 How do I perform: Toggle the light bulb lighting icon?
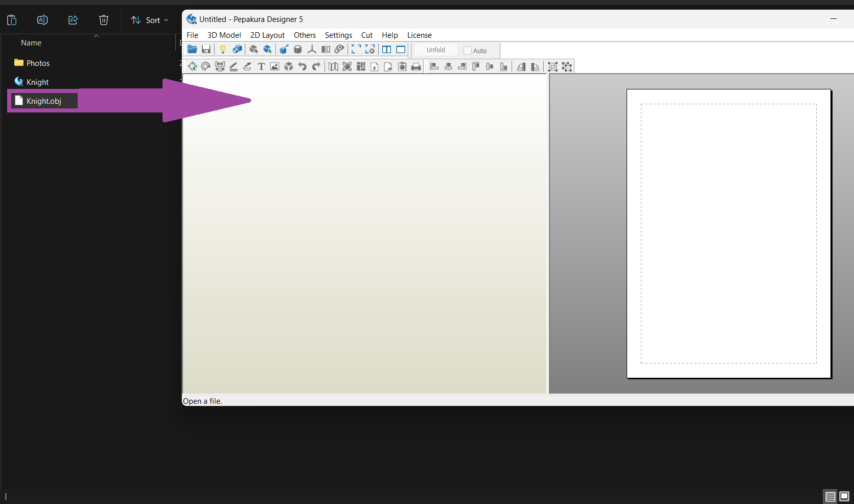coord(223,50)
